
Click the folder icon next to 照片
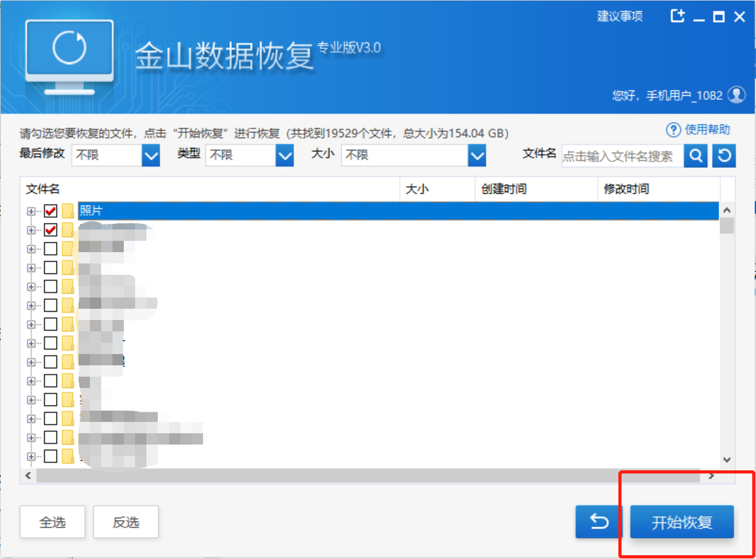coord(69,211)
